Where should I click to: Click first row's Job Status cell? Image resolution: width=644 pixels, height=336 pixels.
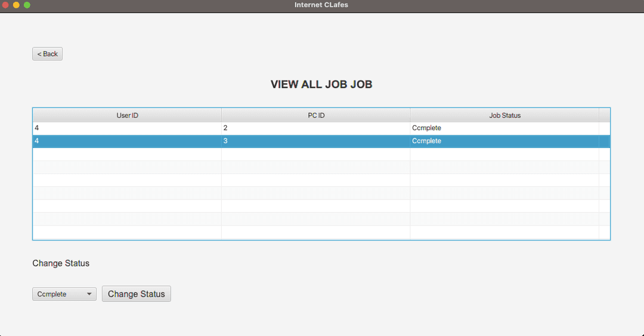tap(504, 128)
